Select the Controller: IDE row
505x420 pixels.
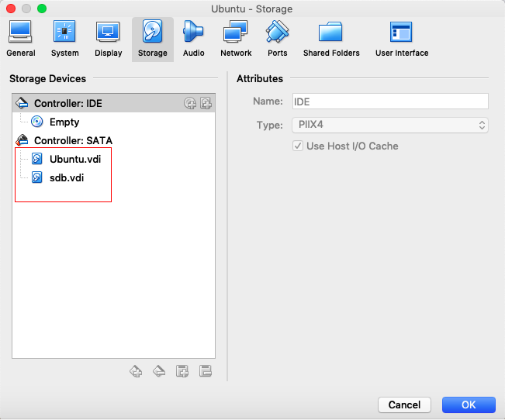pos(113,103)
